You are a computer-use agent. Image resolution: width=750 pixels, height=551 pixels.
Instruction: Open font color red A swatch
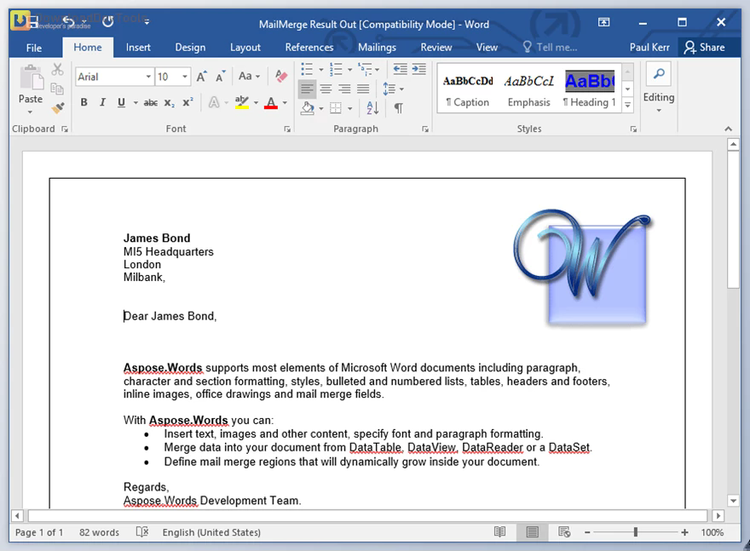coord(271,102)
